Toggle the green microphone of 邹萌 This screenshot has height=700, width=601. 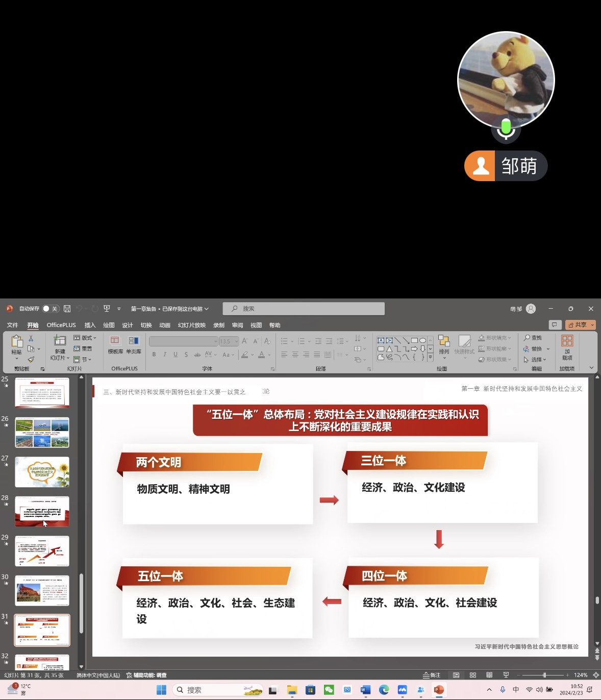(506, 128)
